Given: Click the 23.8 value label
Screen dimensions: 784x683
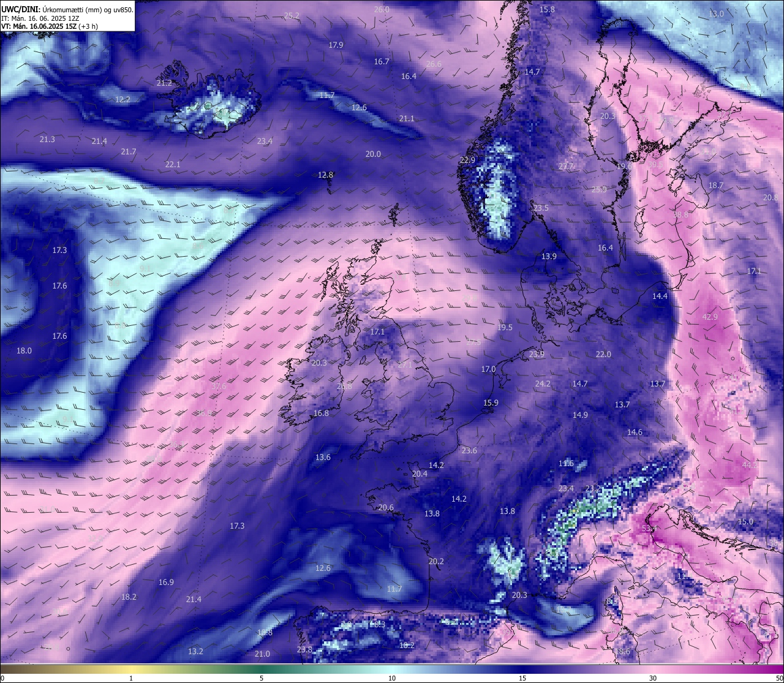Looking at the screenshot, I should click(304, 649).
